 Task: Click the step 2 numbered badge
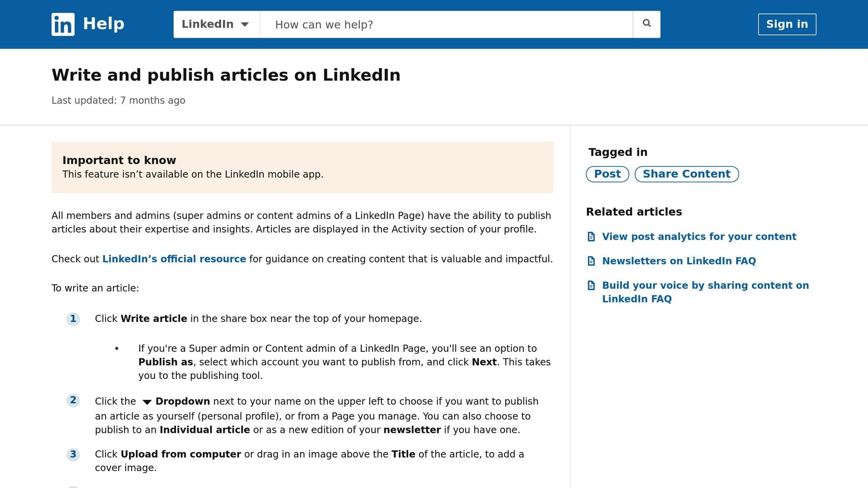click(x=73, y=401)
